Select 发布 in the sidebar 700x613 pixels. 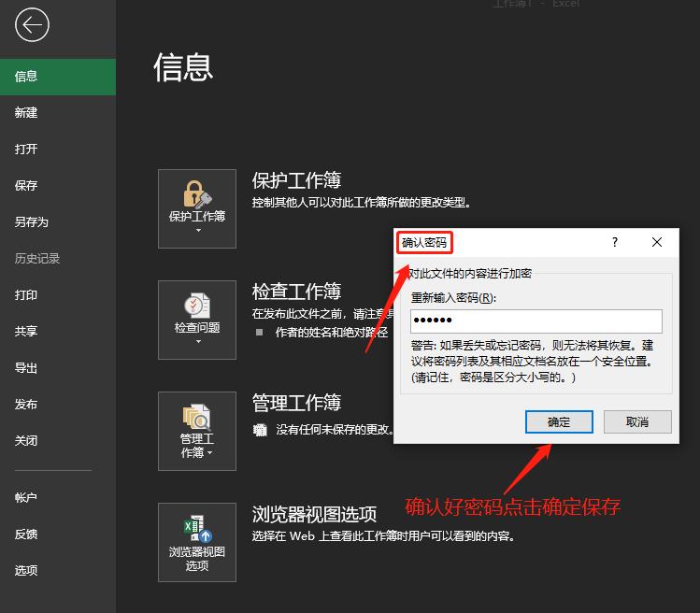click(58, 405)
